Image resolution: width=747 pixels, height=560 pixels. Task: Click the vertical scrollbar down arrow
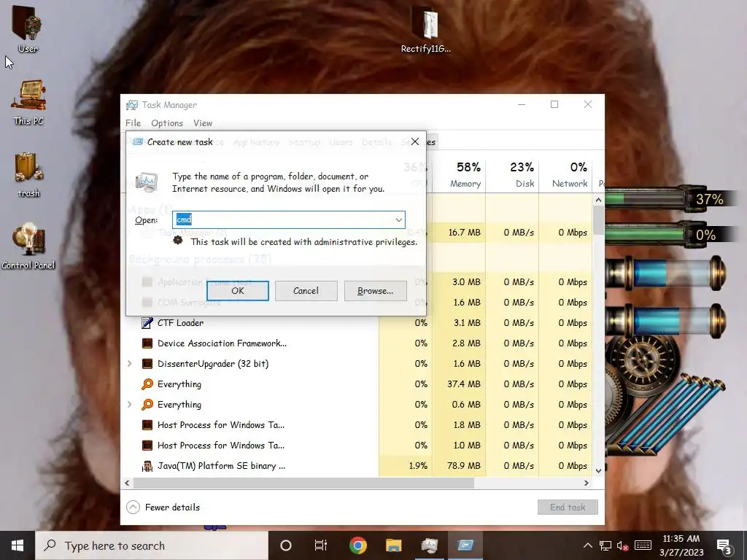tap(598, 471)
